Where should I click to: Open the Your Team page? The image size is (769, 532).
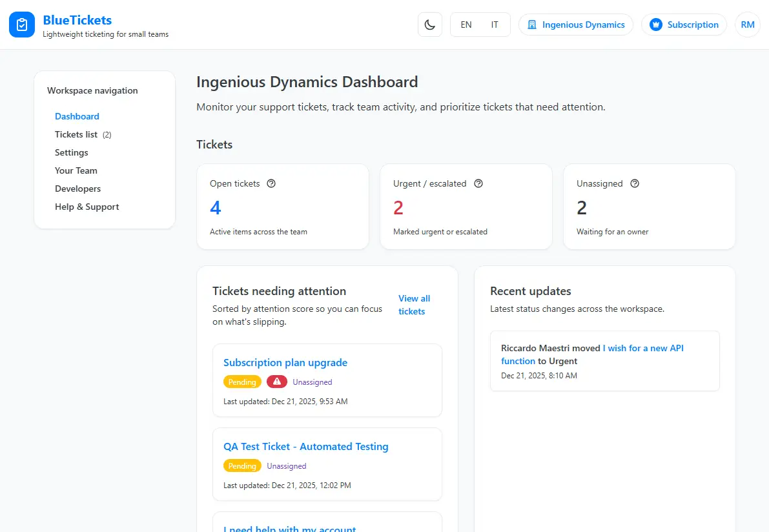(x=76, y=170)
